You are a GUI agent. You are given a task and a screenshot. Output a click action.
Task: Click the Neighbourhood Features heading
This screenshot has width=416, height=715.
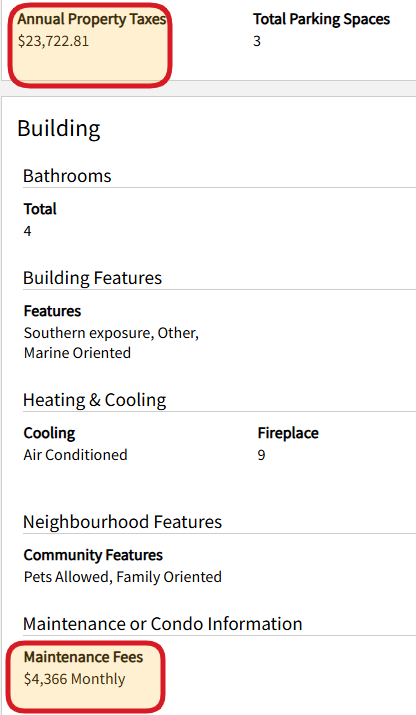[x=123, y=522]
